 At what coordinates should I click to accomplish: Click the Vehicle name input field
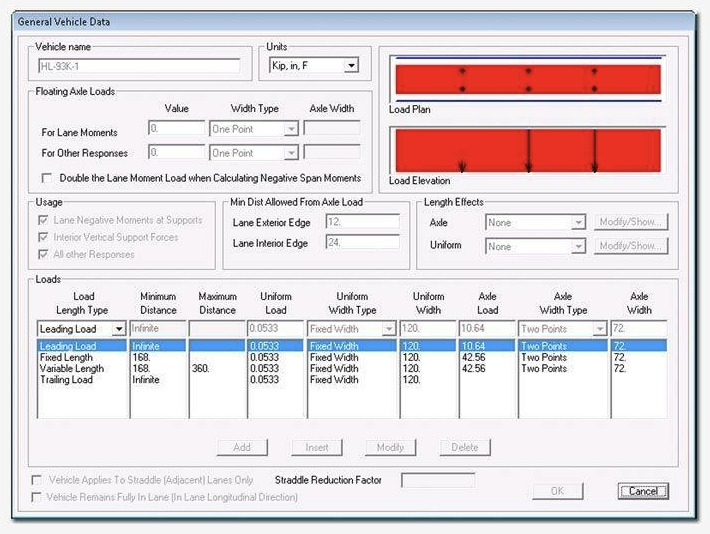(139, 66)
